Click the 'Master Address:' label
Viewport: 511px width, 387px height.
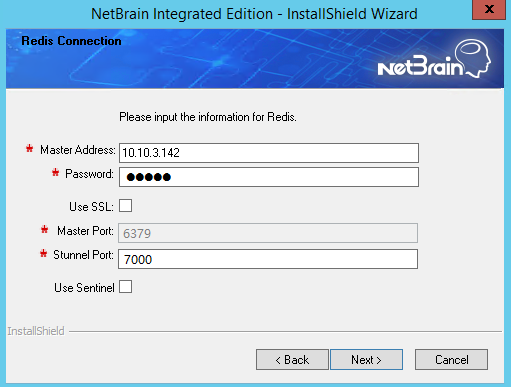pyautogui.click(x=78, y=150)
